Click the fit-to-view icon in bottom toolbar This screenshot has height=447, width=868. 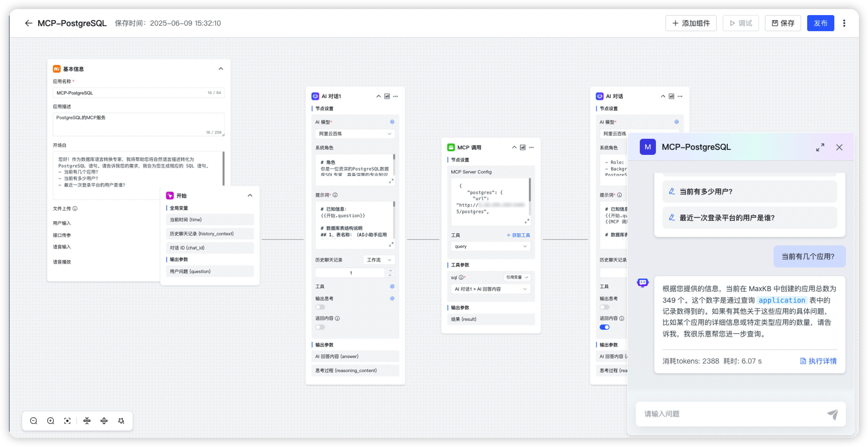pos(67,421)
